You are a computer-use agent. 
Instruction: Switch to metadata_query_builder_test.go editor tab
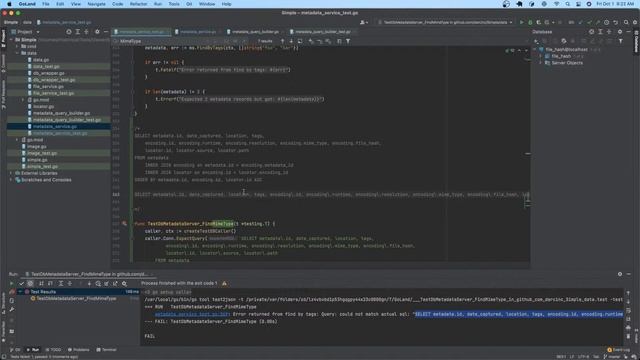click(x=322, y=32)
